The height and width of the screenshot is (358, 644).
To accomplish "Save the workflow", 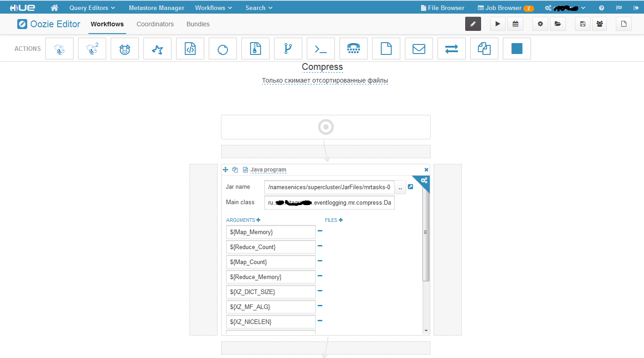I will 583,24.
